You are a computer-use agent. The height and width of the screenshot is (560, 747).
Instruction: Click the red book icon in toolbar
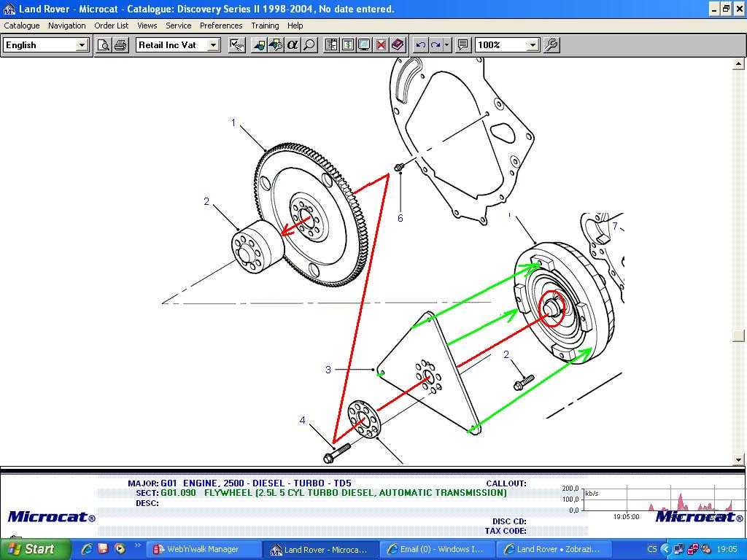(x=398, y=45)
